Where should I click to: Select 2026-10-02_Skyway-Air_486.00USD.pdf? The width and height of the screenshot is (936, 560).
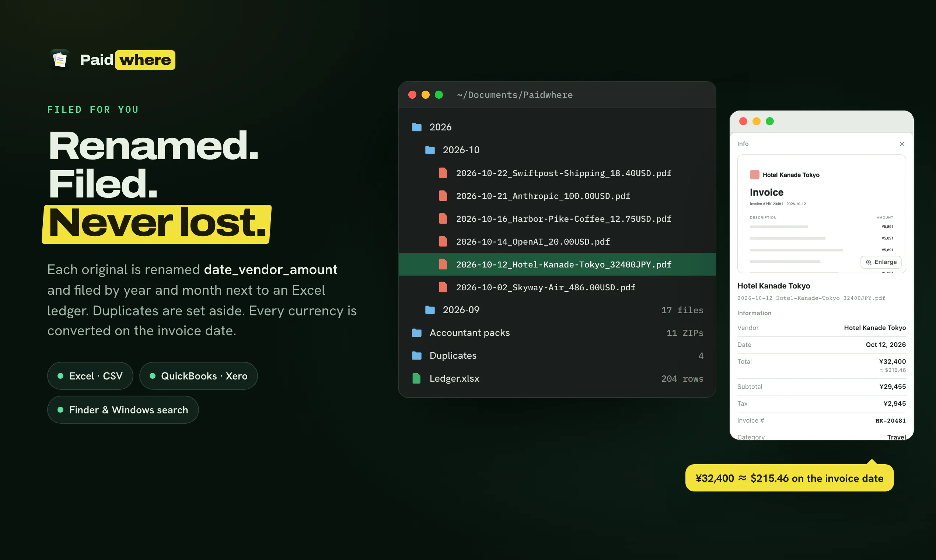click(x=546, y=287)
